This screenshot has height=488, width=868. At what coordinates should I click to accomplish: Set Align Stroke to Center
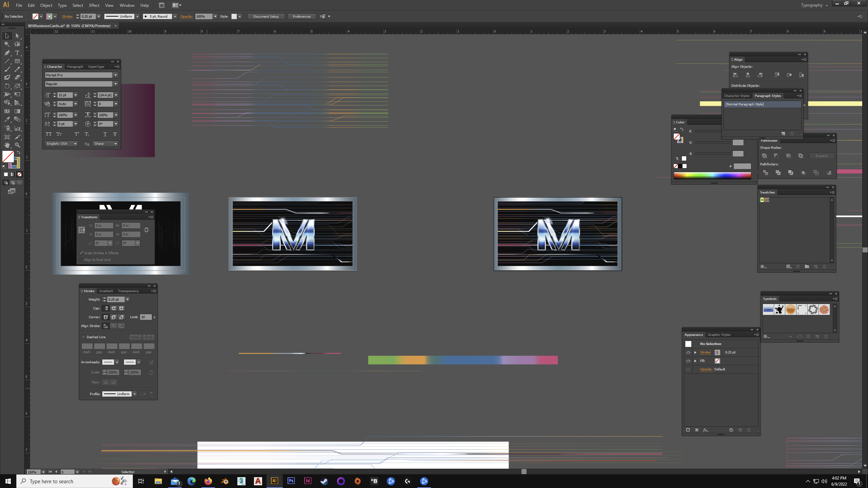pos(106,326)
